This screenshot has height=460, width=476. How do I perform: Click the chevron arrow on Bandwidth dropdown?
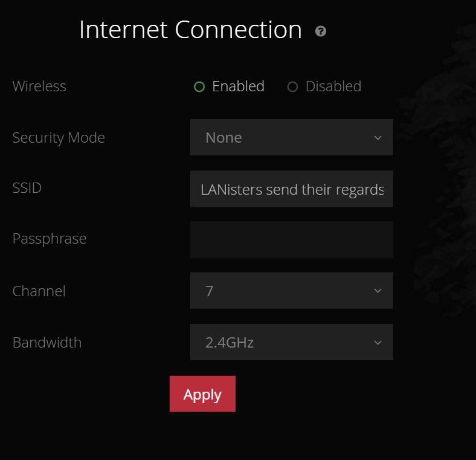pyautogui.click(x=378, y=343)
